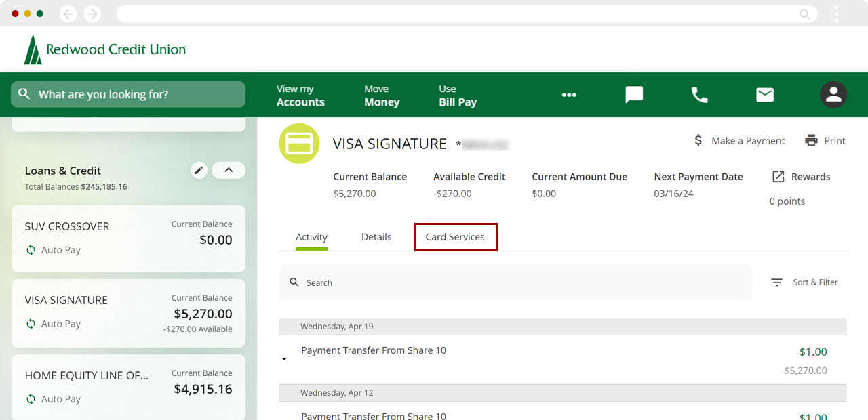
Task: Click the '$4,915.16' Home Equity balance
Action: pyautogui.click(x=203, y=389)
